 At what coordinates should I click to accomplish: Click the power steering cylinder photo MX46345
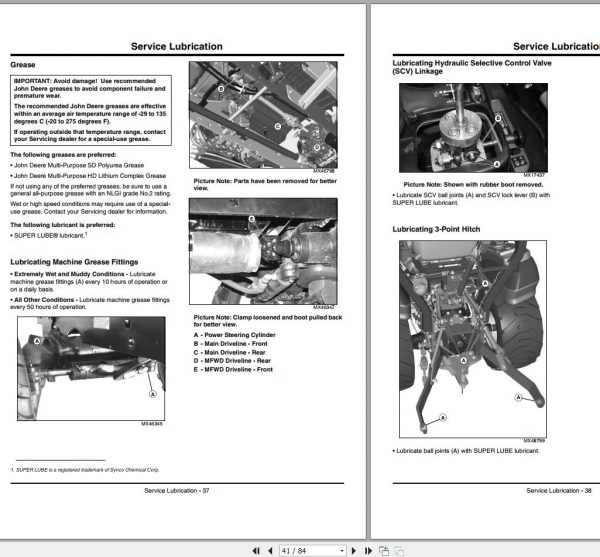point(91,368)
